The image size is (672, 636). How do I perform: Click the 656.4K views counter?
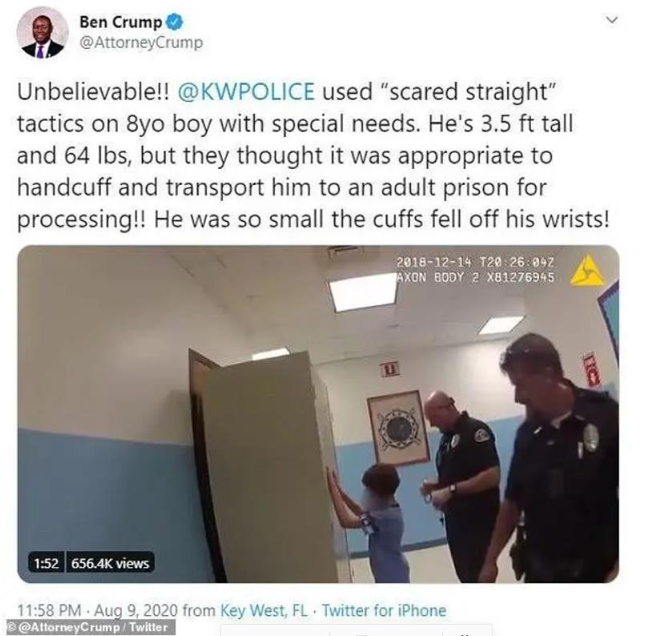click(x=111, y=563)
